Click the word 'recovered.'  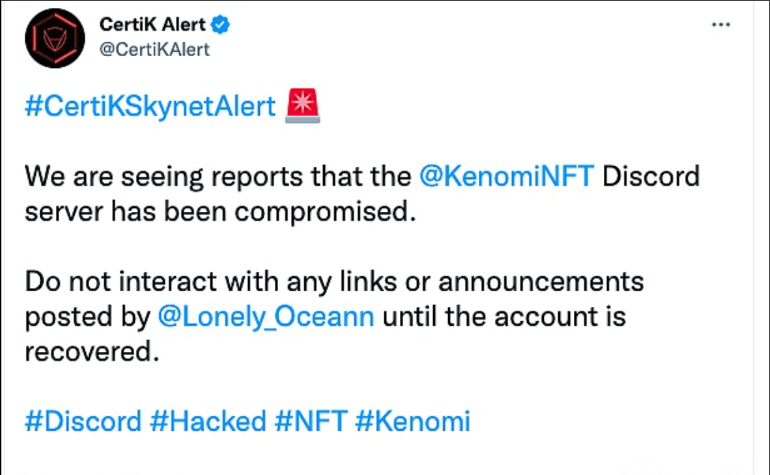pyautogui.click(x=92, y=352)
